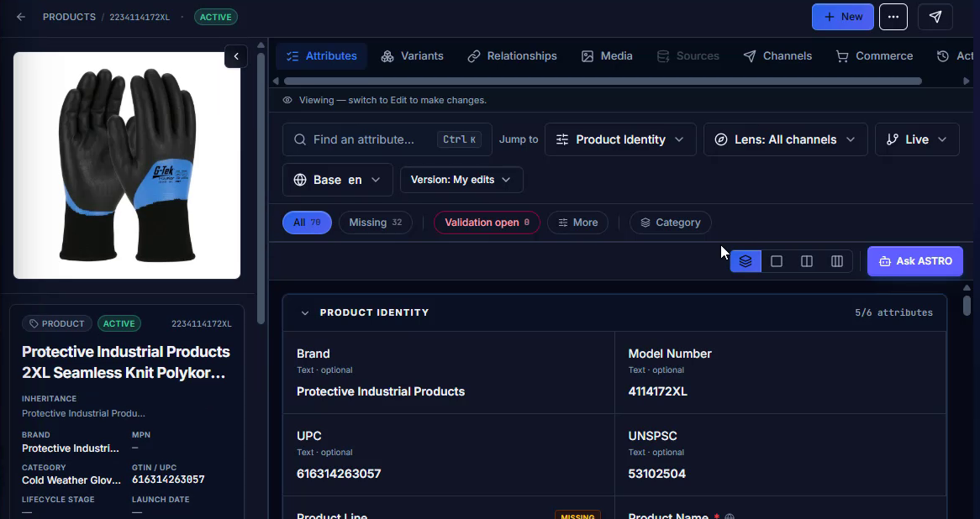This screenshot has height=519, width=980.
Task: Select the All 70 filter chip
Action: point(307,223)
